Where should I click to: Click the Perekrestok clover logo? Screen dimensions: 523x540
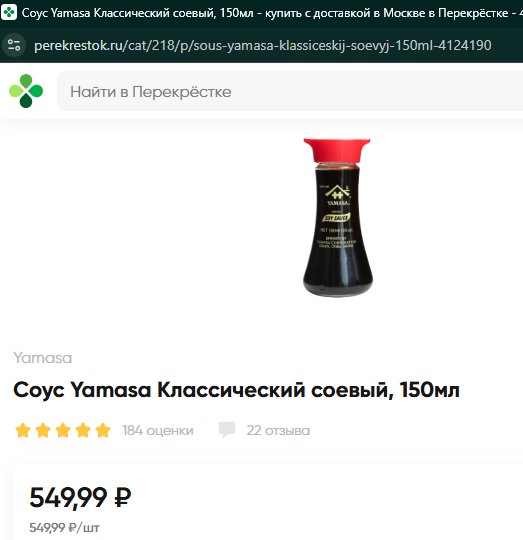(26, 91)
